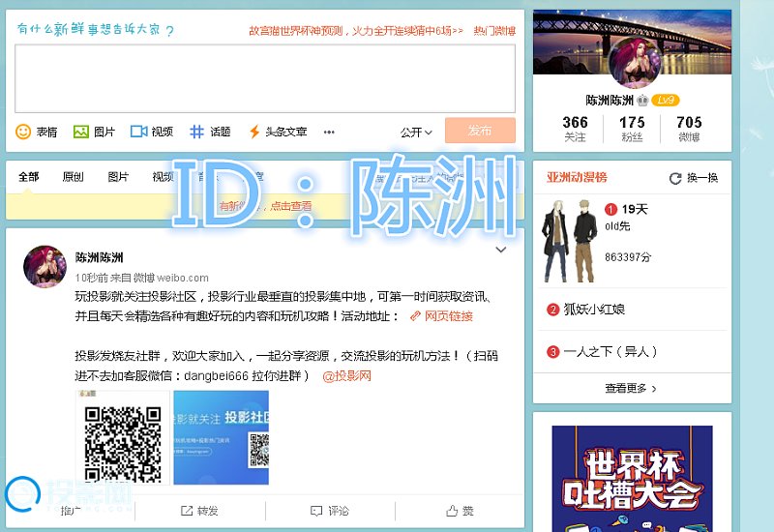Click the 推广 promote option
Image resolution: width=774 pixels, height=532 pixels.
coord(70,511)
